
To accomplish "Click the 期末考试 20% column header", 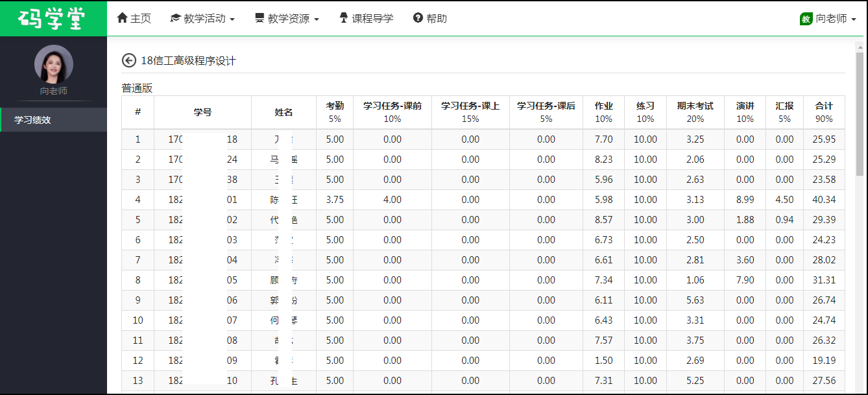I will click(695, 112).
